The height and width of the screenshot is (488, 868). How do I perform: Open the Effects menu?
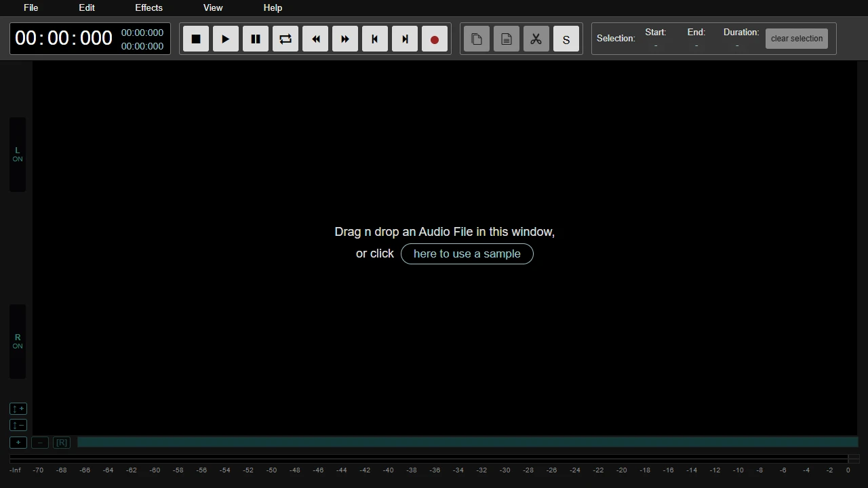pyautogui.click(x=149, y=7)
